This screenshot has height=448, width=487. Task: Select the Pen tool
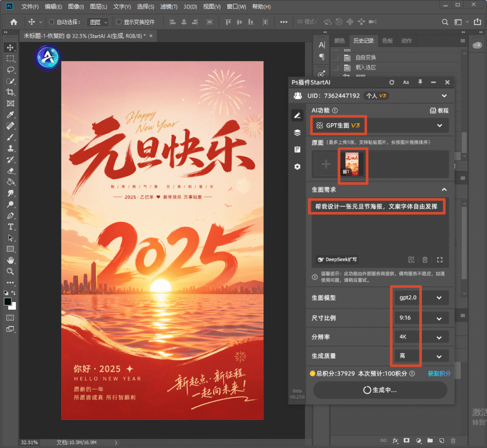(x=10, y=216)
